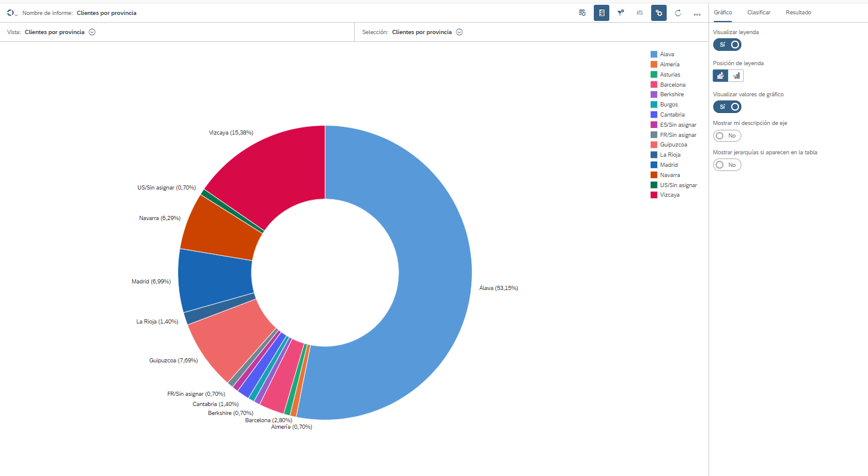Turn off the Visualizar leyenda switch

coord(727,44)
